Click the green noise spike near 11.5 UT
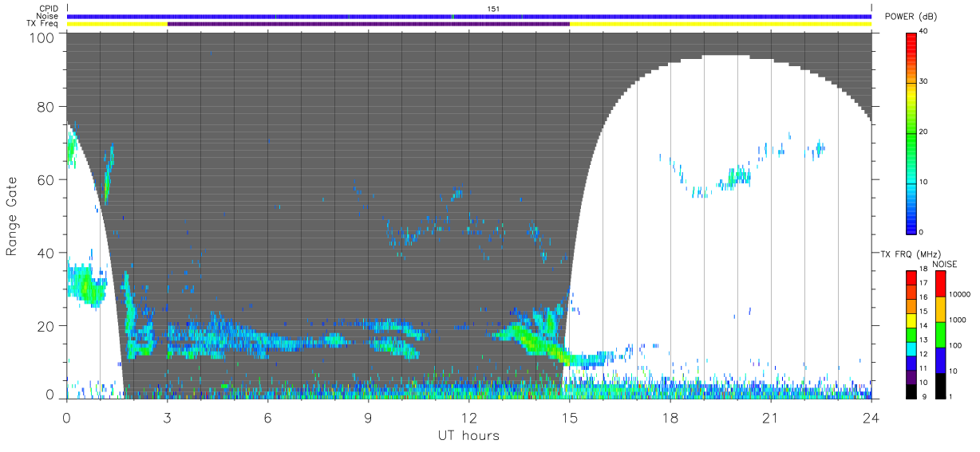The width and height of the screenshot is (980, 452). [452, 16]
